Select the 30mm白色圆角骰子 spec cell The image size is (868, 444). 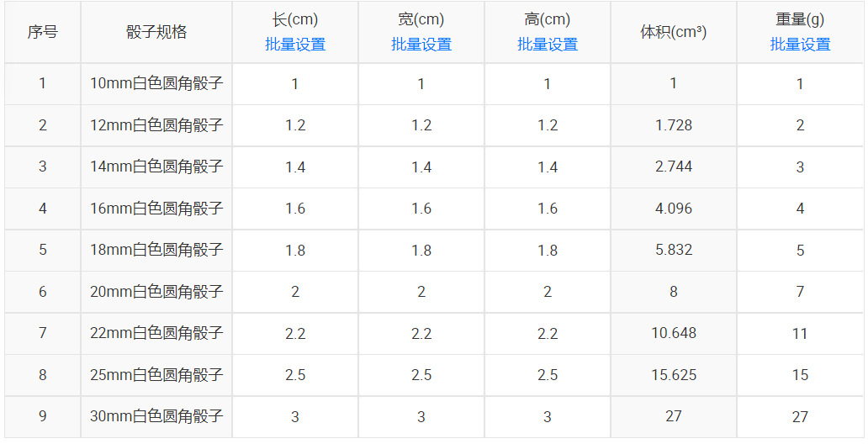(x=156, y=416)
